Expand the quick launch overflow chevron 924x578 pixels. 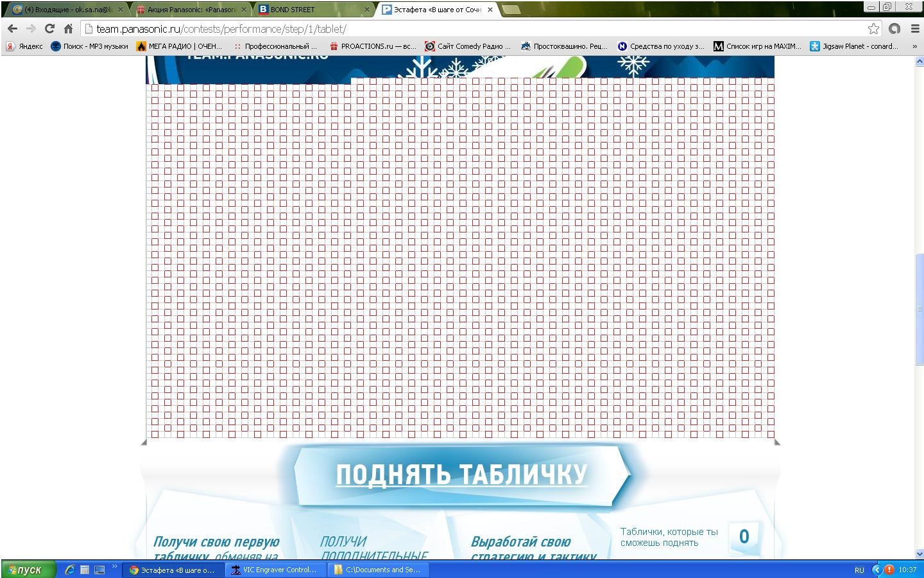pyautogui.click(x=115, y=566)
